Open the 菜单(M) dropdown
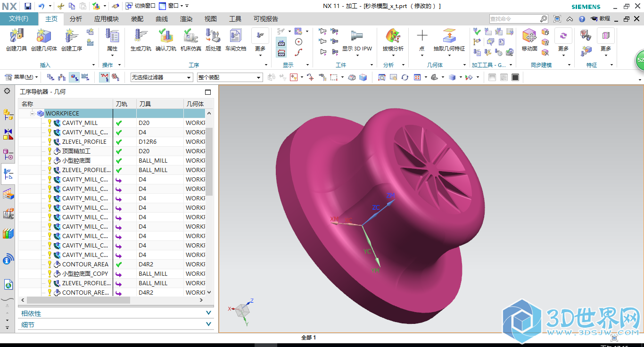Screen dimensions: 644x347 [22, 77]
